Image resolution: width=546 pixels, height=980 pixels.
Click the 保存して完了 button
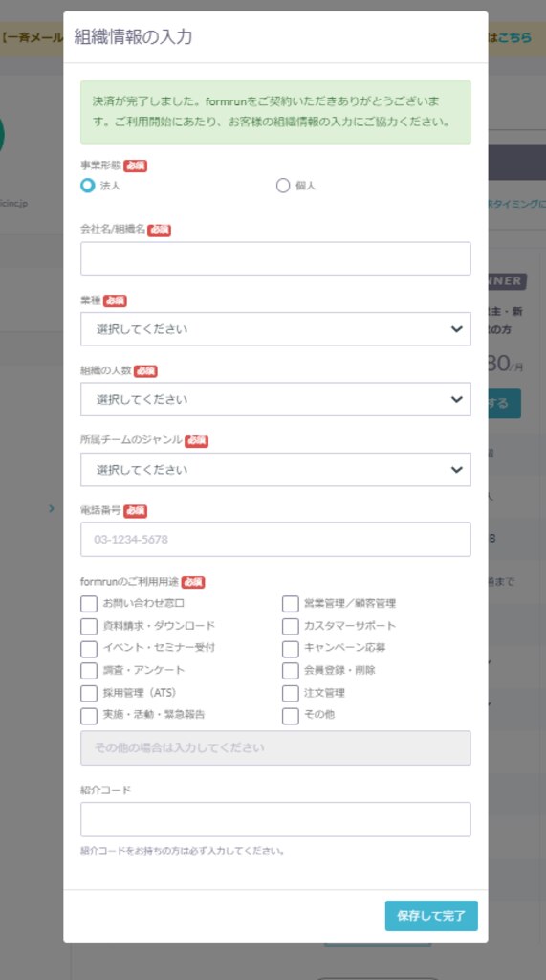click(431, 916)
